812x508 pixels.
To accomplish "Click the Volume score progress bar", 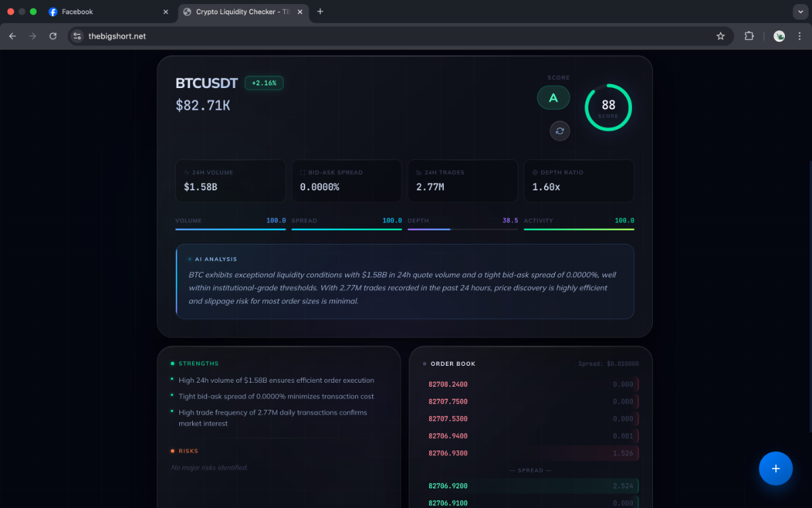I will [230, 230].
